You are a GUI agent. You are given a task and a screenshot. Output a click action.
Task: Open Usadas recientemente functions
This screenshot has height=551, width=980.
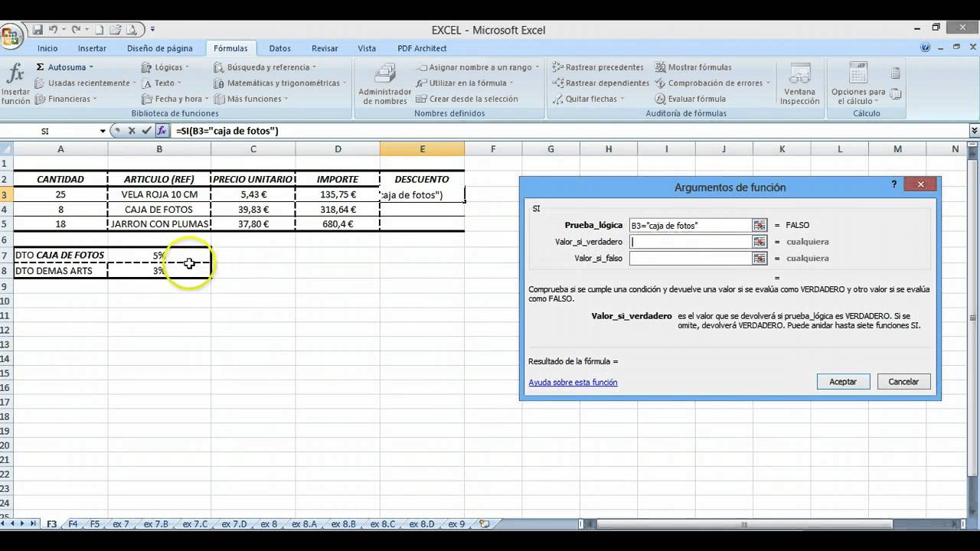click(86, 83)
